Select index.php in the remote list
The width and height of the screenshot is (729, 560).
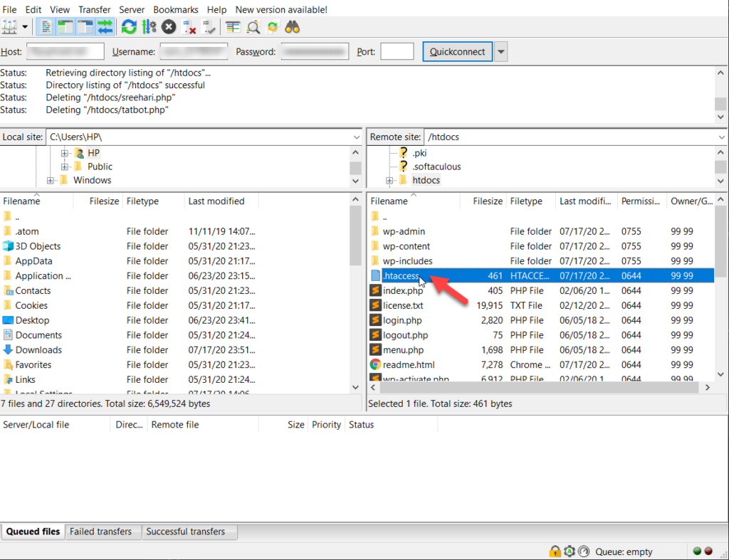pos(542,290)
